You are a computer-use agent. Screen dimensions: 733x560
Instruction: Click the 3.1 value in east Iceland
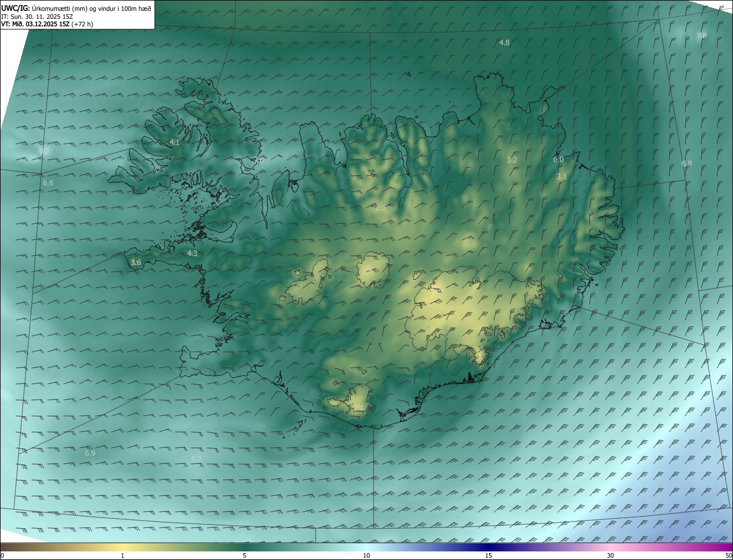tap(562, 176)
